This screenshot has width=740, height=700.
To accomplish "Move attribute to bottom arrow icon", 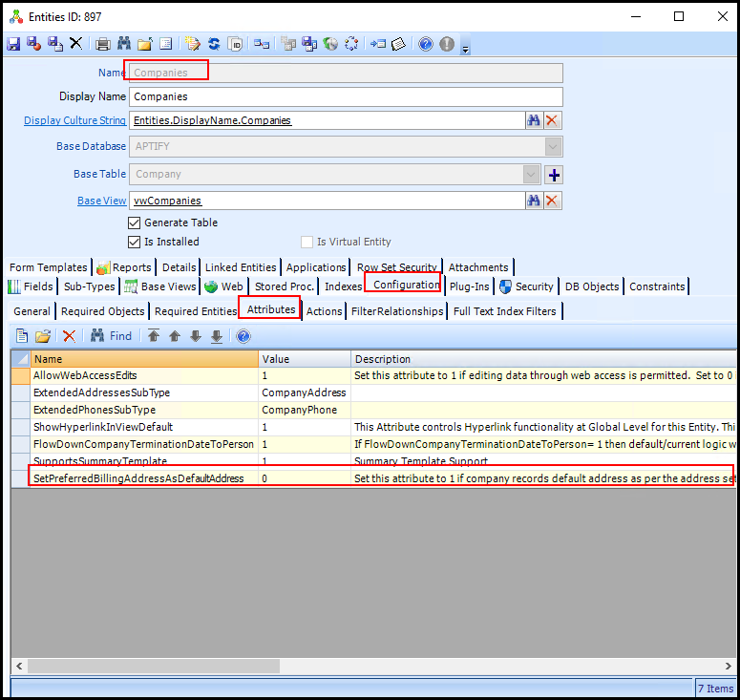I will pyautogui.click(x=217, y=336).
